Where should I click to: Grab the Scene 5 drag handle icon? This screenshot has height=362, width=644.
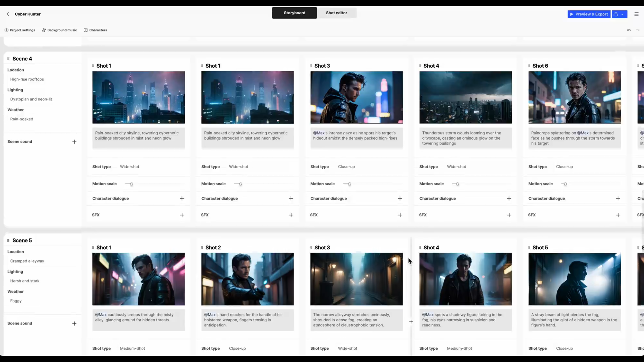click(x=8, y=241)
